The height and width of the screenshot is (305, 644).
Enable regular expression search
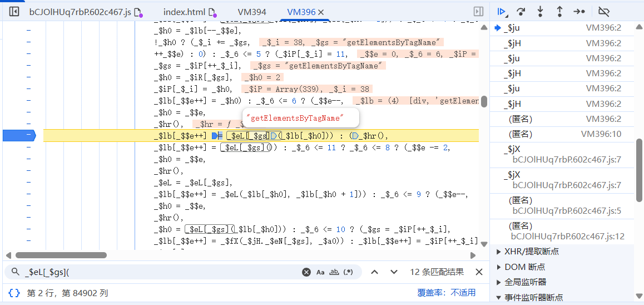coord(349,272)
